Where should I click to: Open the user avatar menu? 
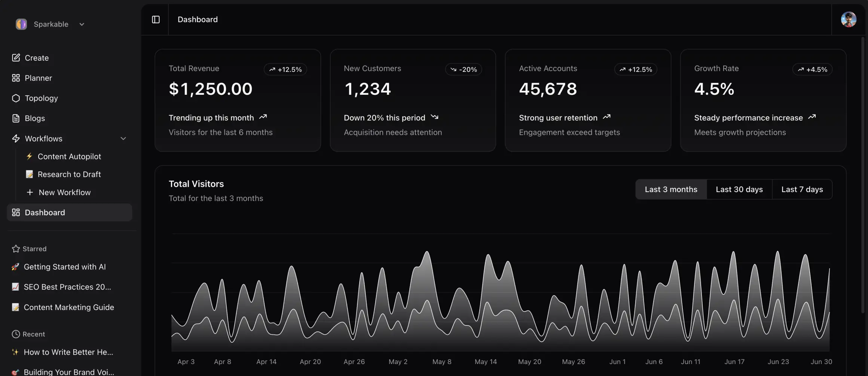pyautogui.click(x=849, y=19)
